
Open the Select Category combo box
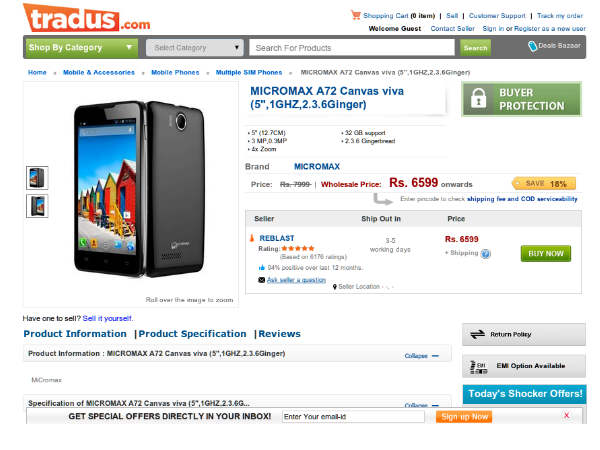click(195, 47)
